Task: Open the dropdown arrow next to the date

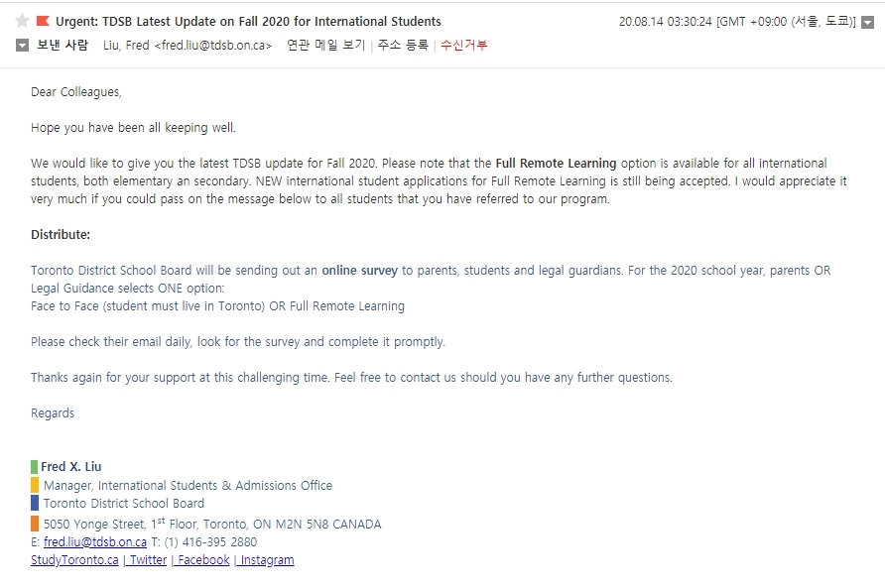Action: 867,23
